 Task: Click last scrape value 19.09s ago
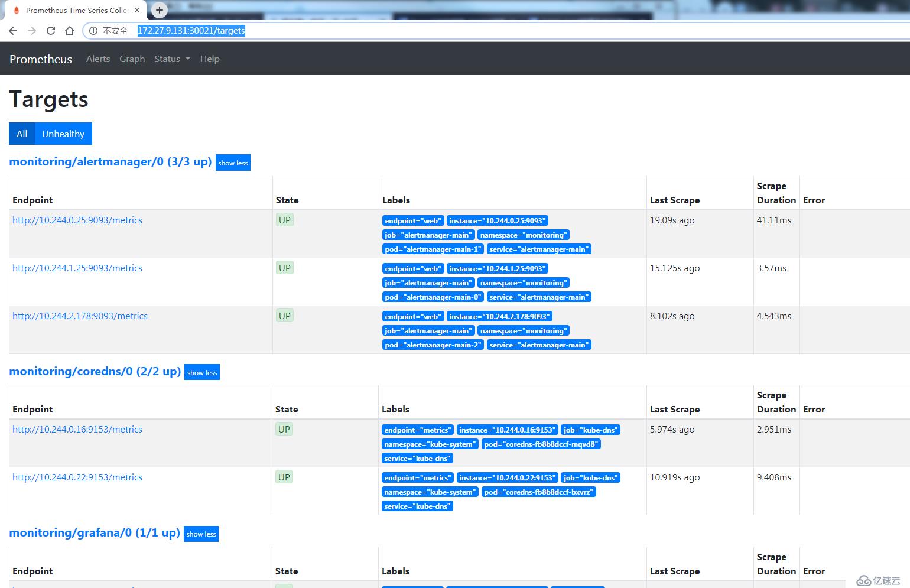coord(672,220)
